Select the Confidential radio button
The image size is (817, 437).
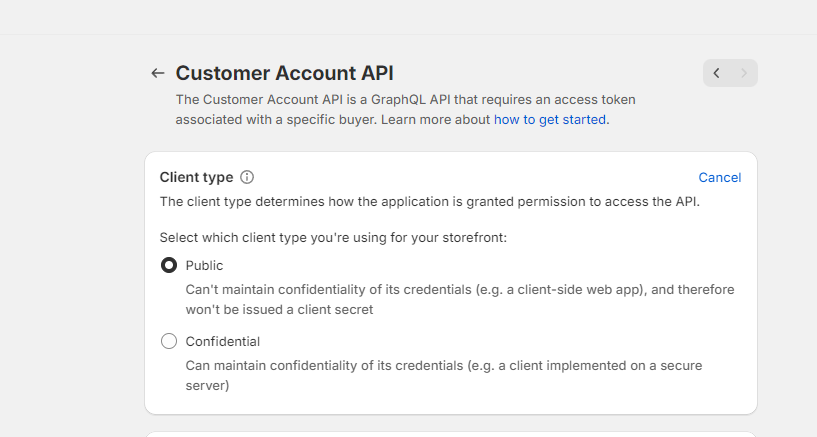coord(169,341)
